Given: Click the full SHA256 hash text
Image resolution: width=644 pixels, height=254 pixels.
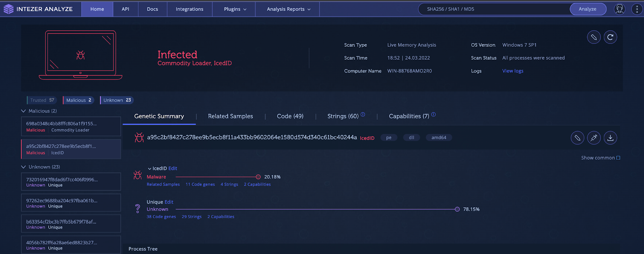Looking at the screenshot, I should [252, 137].
